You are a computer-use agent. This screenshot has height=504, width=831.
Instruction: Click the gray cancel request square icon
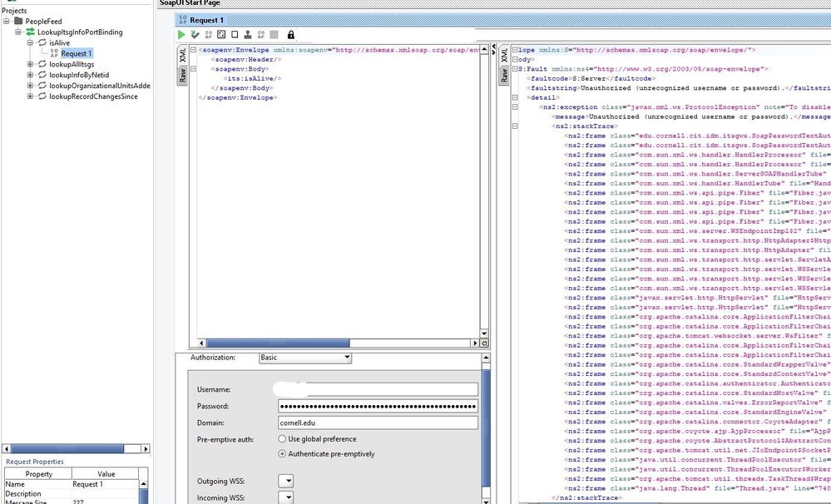(274, 35)
